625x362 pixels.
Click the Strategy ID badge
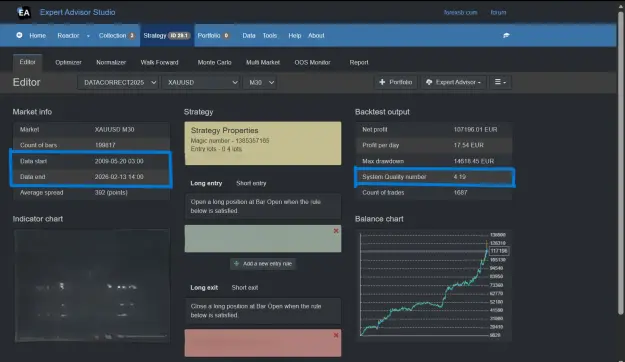[179, 35]
